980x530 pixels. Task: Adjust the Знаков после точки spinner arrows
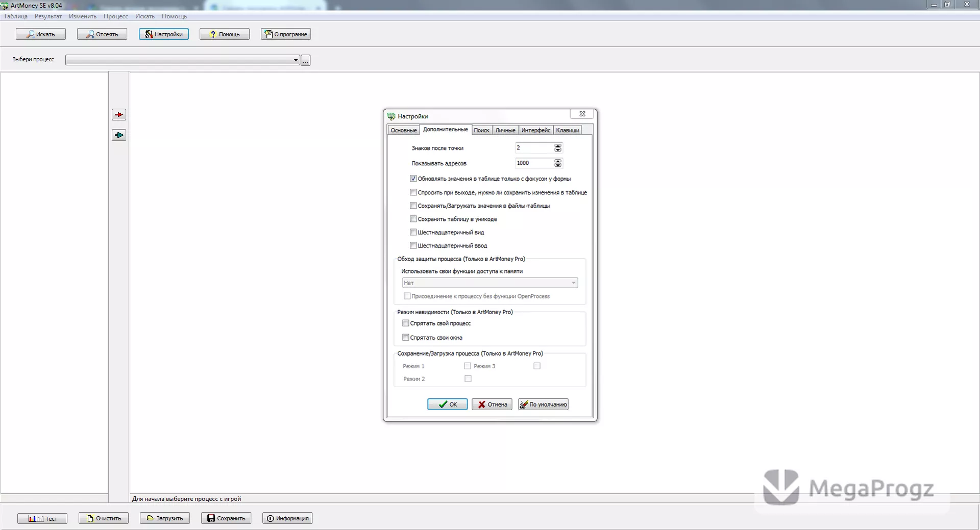[558, 148]
